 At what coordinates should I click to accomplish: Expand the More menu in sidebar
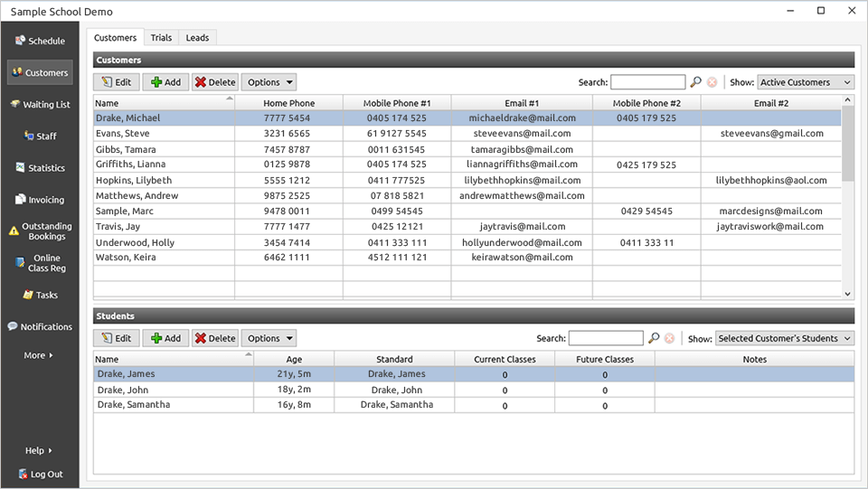click(39, 355)
